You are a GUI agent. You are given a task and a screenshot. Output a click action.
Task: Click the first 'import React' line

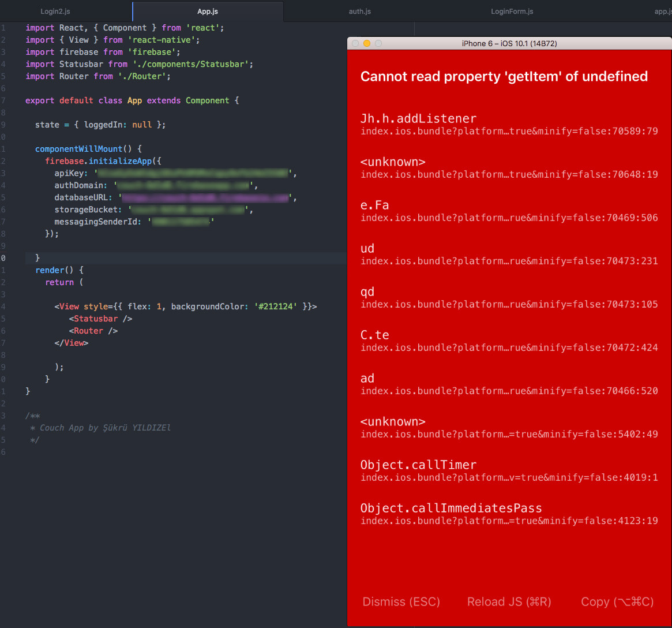[125, 28]
